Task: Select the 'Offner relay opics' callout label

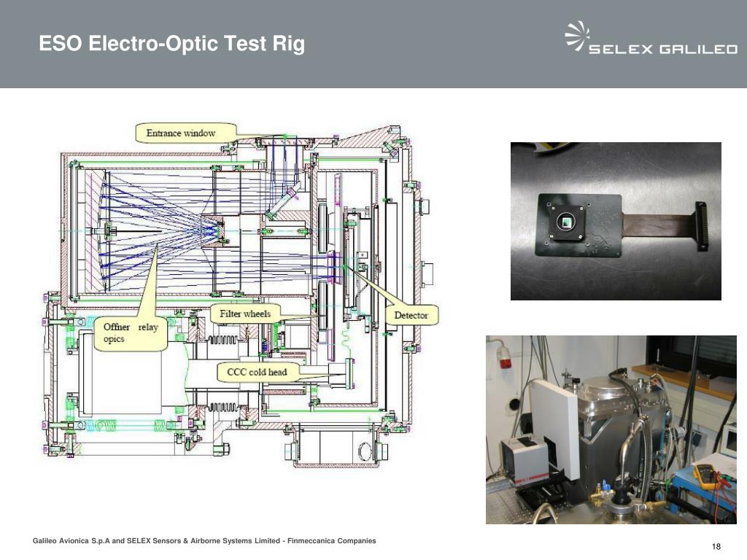Action: [x=131, y=333]
